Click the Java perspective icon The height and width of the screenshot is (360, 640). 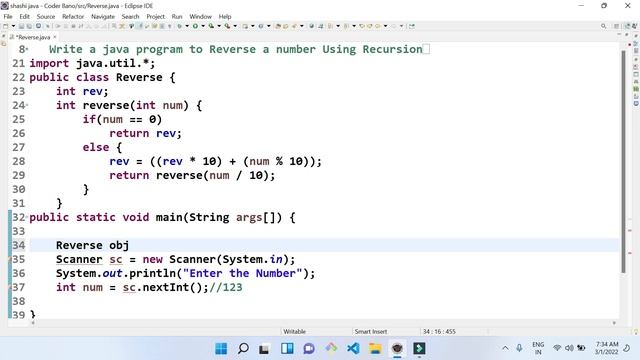coord(628,26)
